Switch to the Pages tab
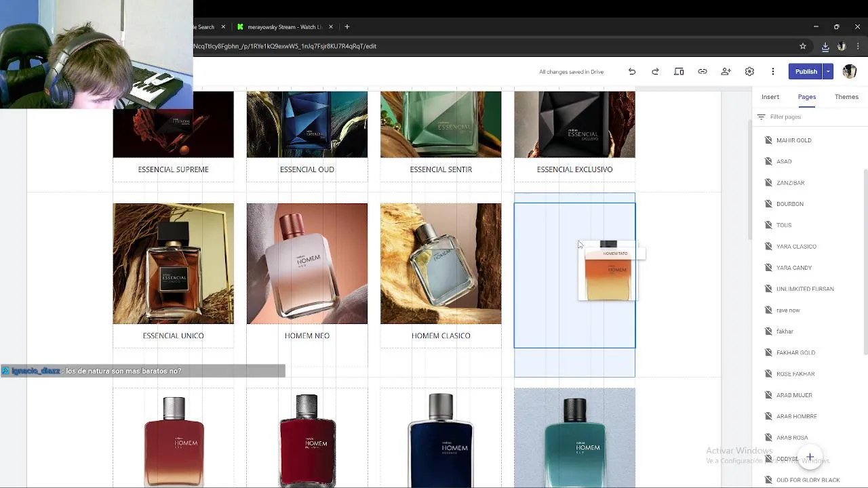Screen dimensions: 868x488 (x=807, y=97)
